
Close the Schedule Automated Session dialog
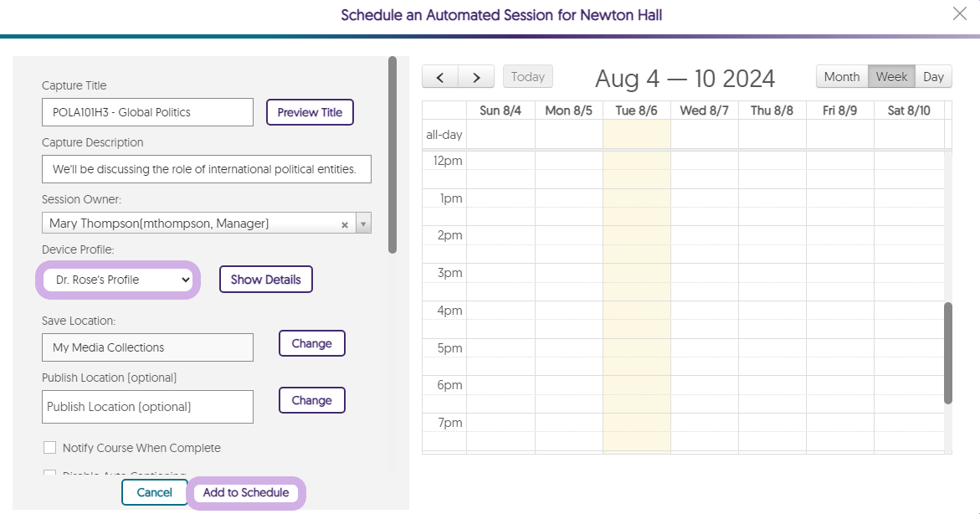point(959,13)
